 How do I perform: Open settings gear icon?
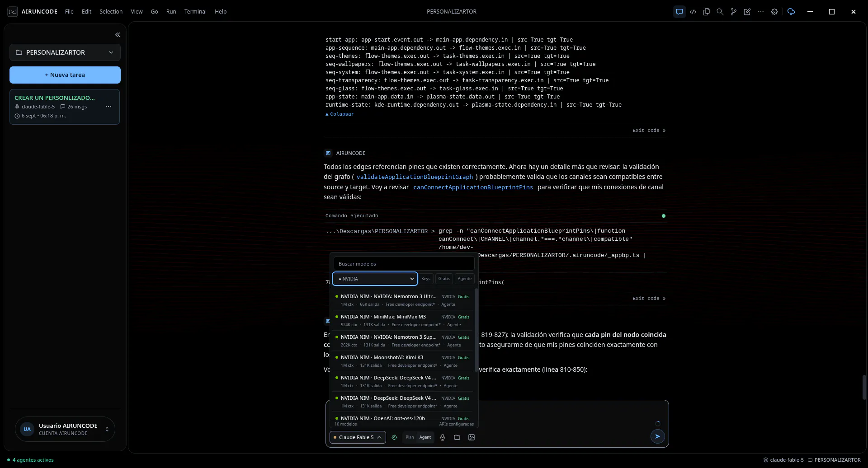774,12
